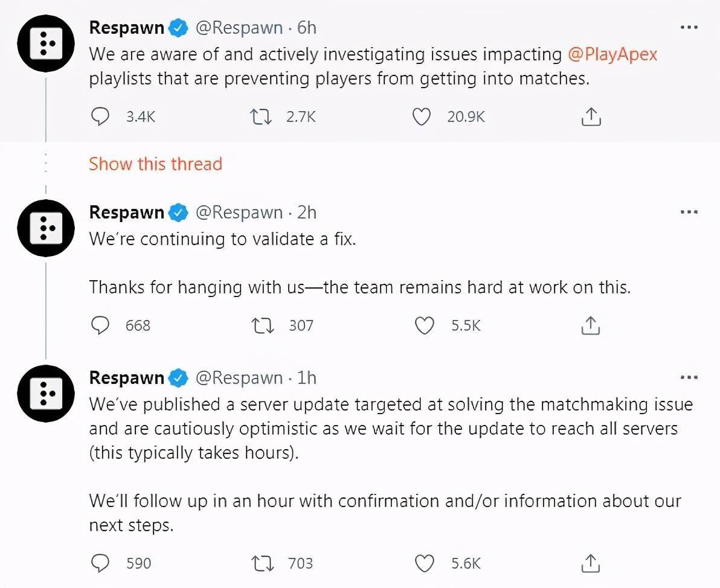Screen dimensions: 720x588
Task: Reply to the 'validate a fix' tweet
Action: pos(100,325)
